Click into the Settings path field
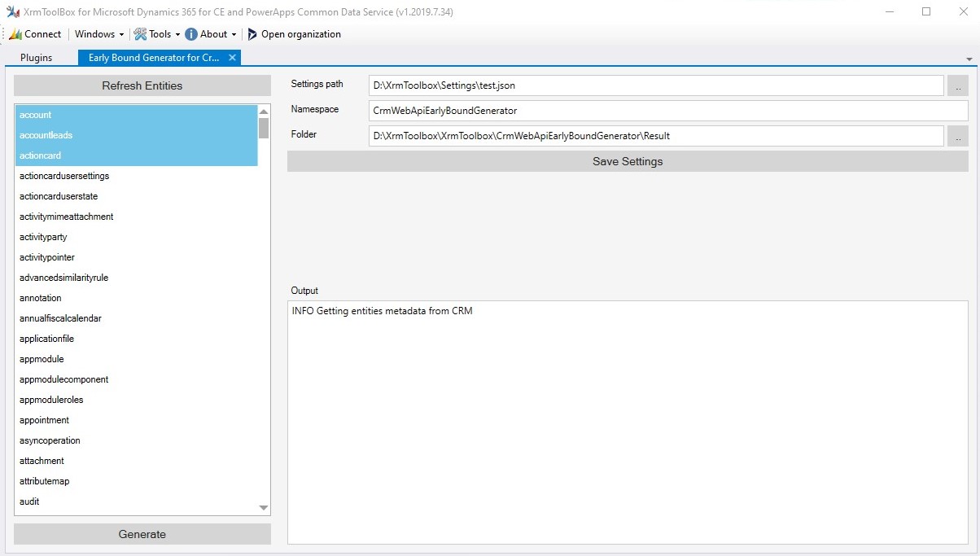This screenshot has width=980, height=556. [656, 85]
